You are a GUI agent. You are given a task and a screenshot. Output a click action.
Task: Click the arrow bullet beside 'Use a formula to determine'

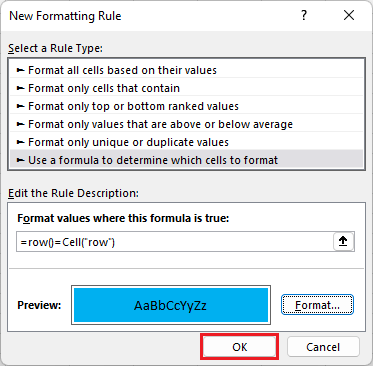(21, 160)
